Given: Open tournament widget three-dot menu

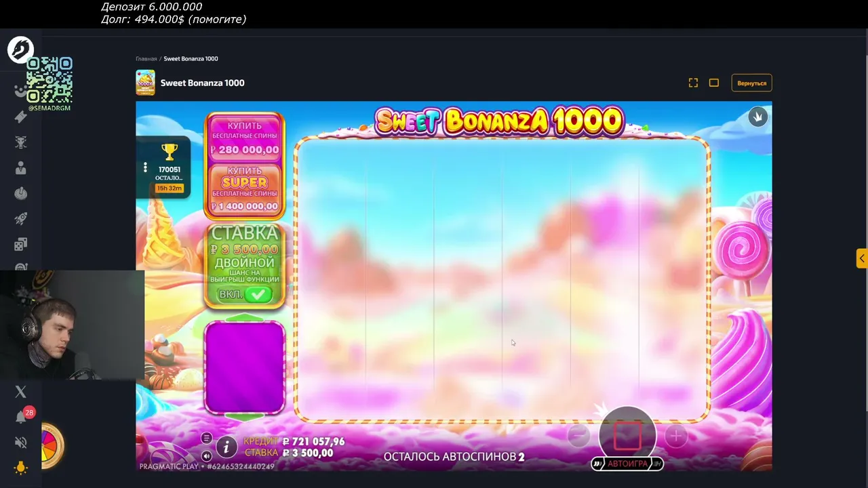Looking at the screenshot, I should 144,167.
